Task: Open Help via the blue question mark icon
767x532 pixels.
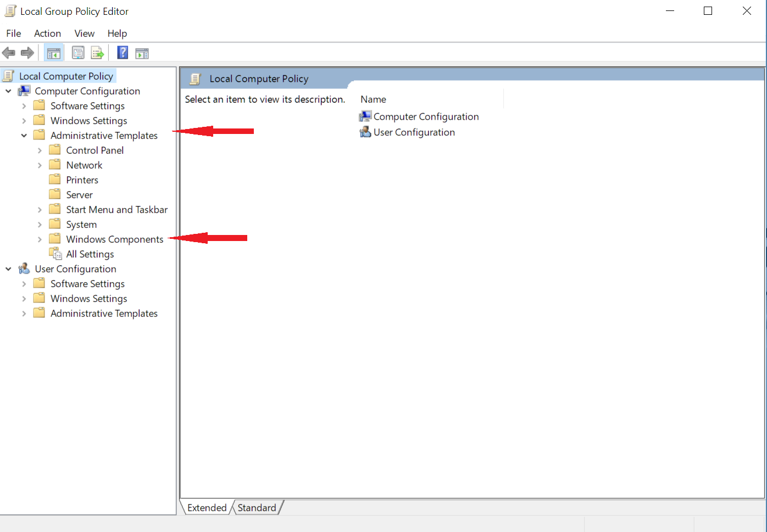Action: click(x=123, y=53)
